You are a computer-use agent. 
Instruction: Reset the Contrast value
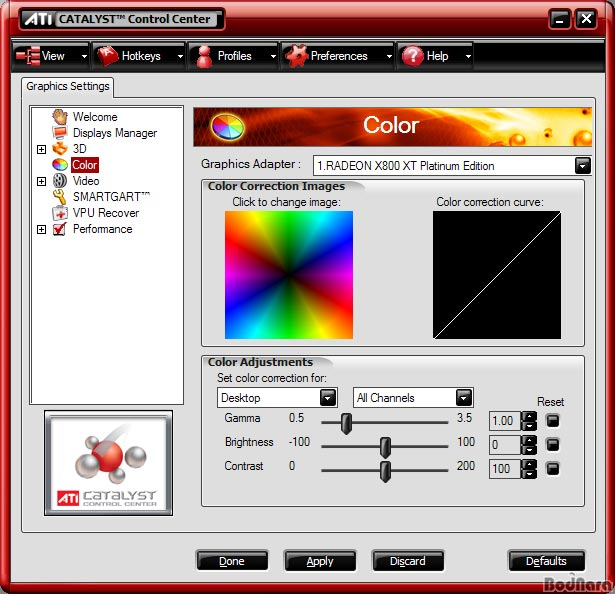point(553,468)
